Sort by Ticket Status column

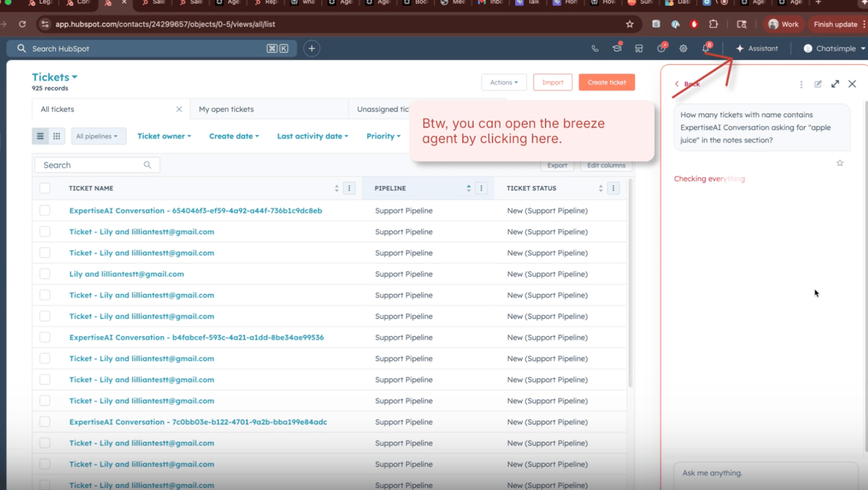(601, 188)
